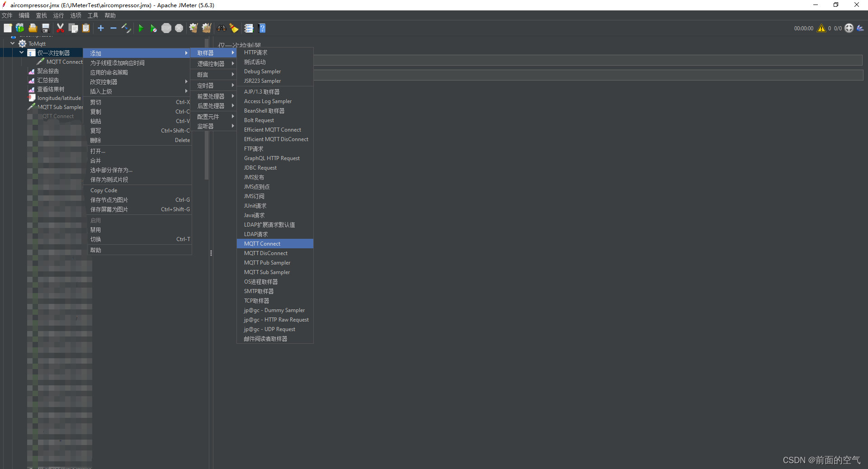This screenshot has height=469, width=868.
Task: Collapse the ToMqtt thread group node
Action: coord(13,43)
